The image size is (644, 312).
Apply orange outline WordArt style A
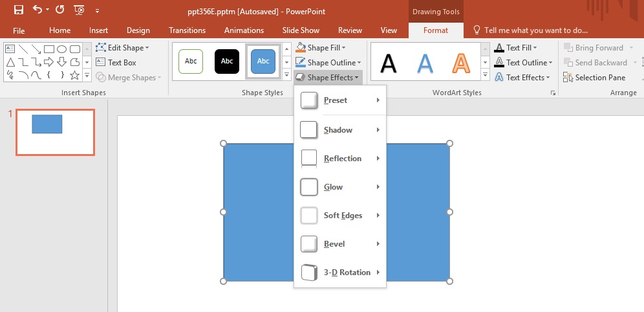coord(461,63)
